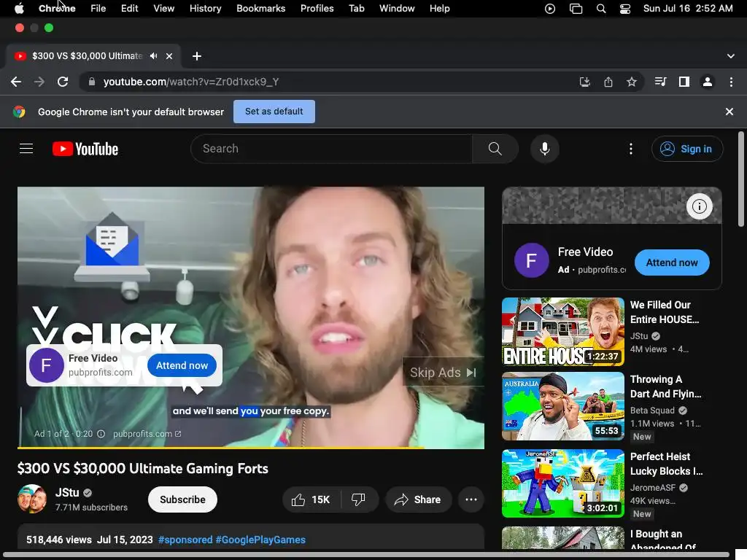The image size is (747, 560).
Task: Open the Apple menu
Action: click(18, 9)
